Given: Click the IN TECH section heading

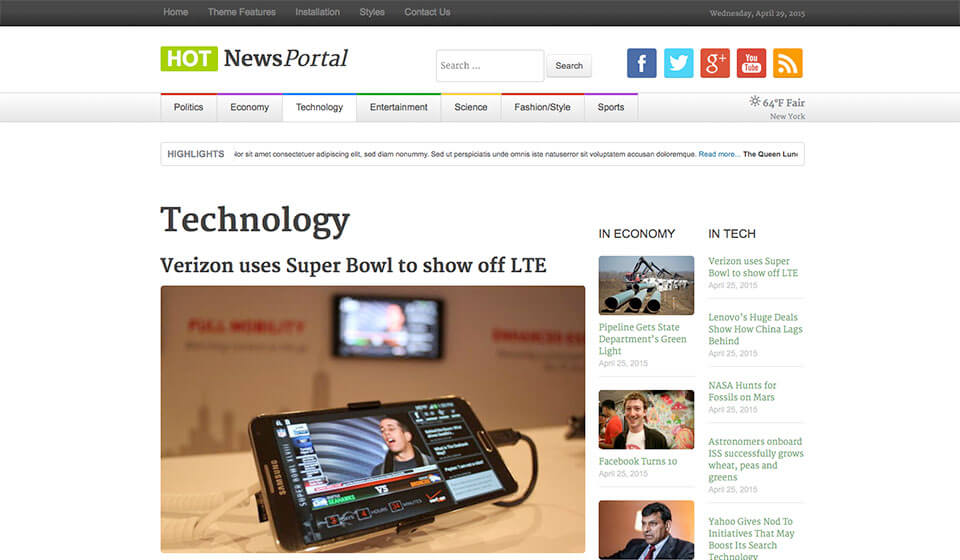Looking at the screenshot, I should coord(732,234).
